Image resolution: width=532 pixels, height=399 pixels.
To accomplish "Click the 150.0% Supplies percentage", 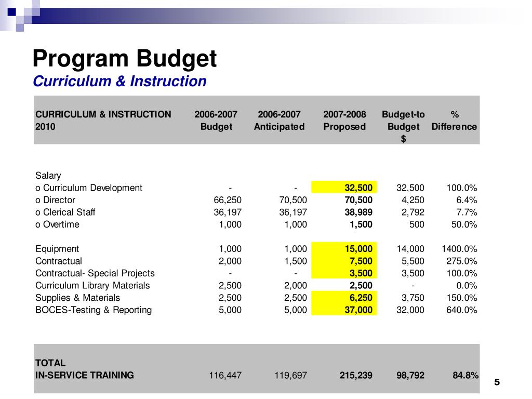I will (462, 298).
